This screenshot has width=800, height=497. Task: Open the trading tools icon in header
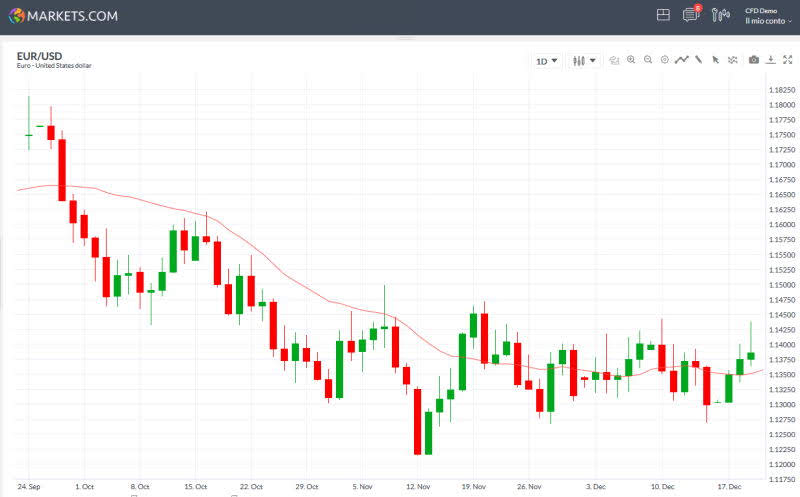coord(721,15)
